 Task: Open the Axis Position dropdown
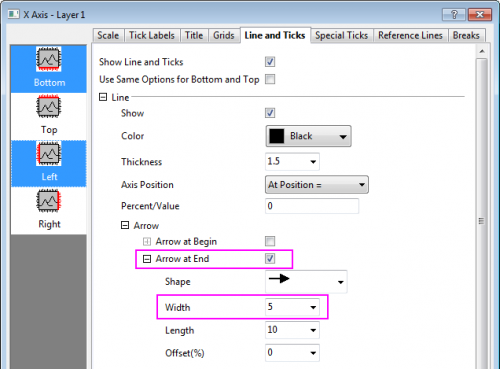click(x=362, y=184)
